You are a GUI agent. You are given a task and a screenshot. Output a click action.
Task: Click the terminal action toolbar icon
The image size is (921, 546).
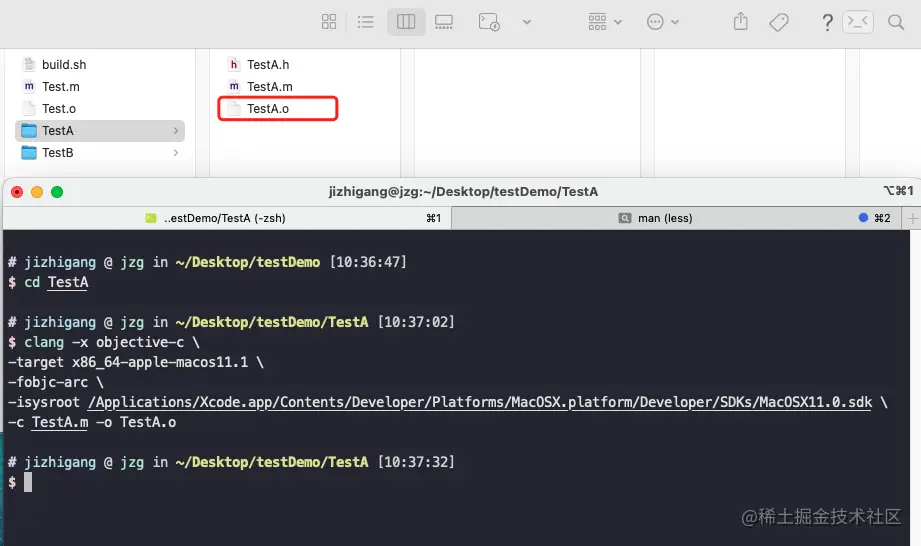pos(489,22)
